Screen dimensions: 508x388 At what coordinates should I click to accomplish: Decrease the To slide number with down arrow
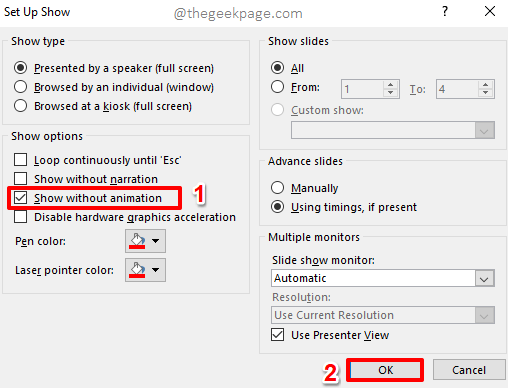coord(486,93)
